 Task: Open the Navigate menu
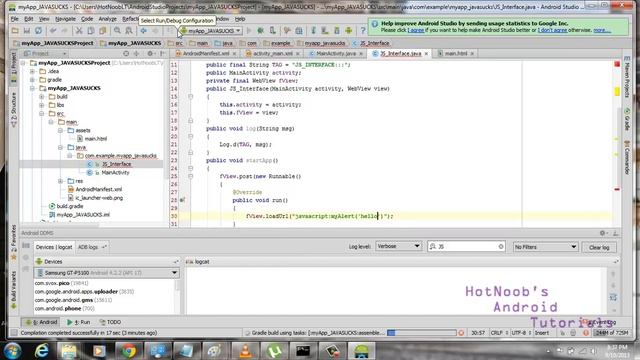coord(65,19)
